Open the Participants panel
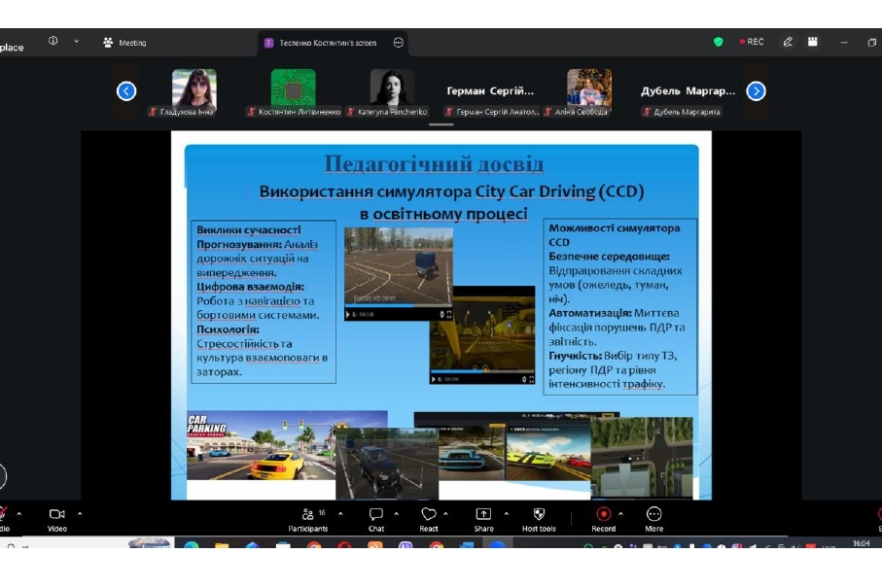Image resolution: width=882 pixels, height=588 pixels. [x=307, y=519]
